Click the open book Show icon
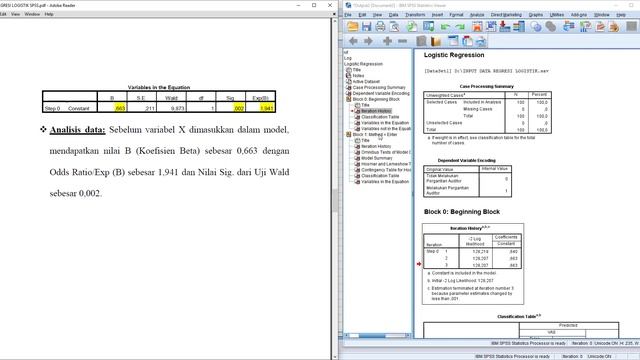This screenshot has height=360, width=640. coord(436,41)
